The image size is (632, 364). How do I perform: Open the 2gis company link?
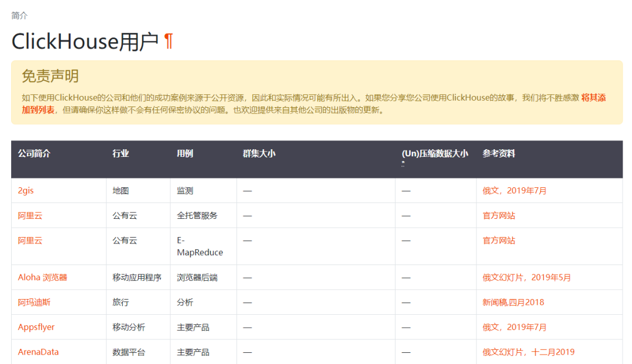pyautogui.click(x=26, y=191)
